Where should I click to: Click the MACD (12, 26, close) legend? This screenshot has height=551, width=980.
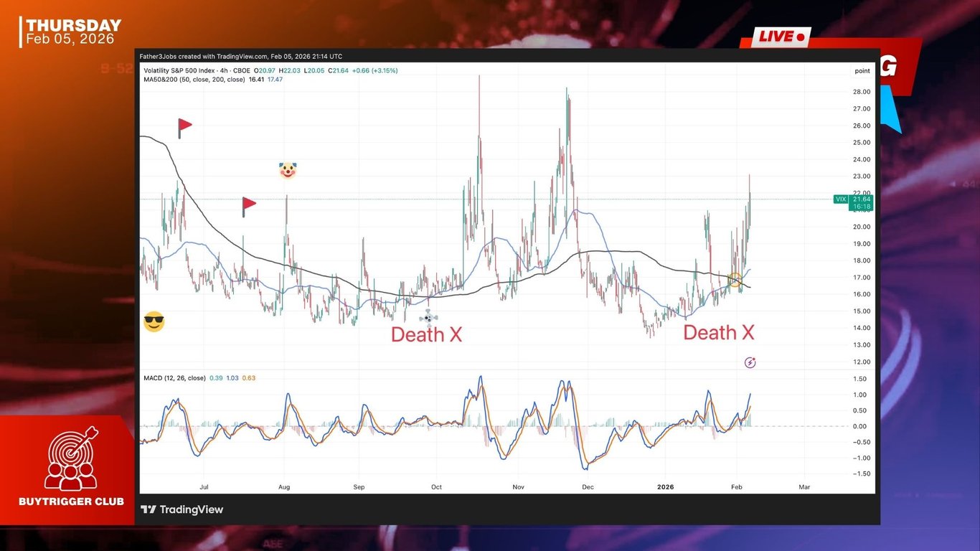(x=174, y=378)
